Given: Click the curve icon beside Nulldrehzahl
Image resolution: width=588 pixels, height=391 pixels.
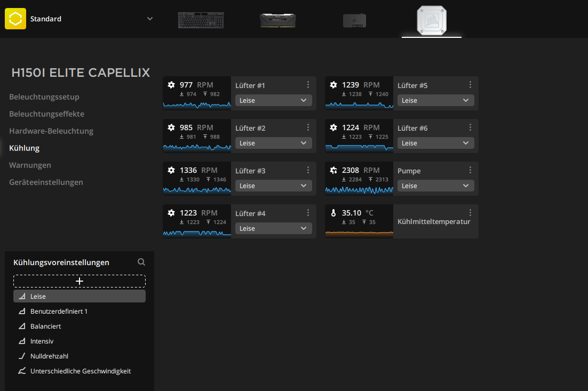Looking at the screenshot, I should coord(22,356).
